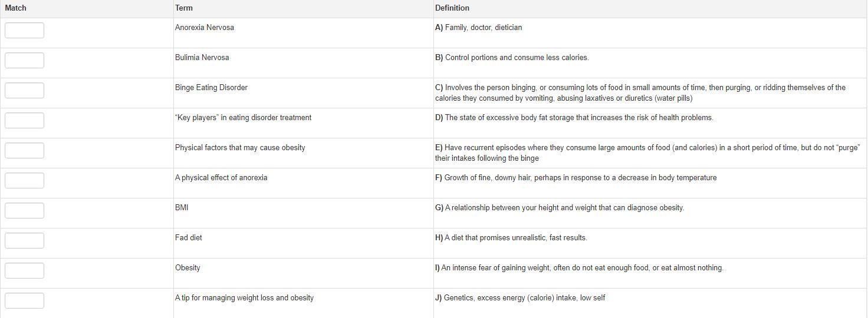Image resolution: width=868 pixels, height=318 pixels.
Task: Focus the "Key players" treatment match box
Action: pos(24,120)
